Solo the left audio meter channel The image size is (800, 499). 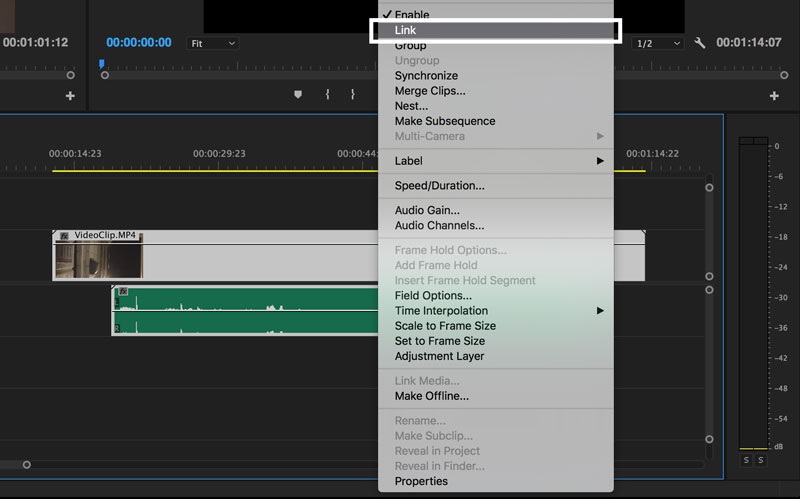746,459
